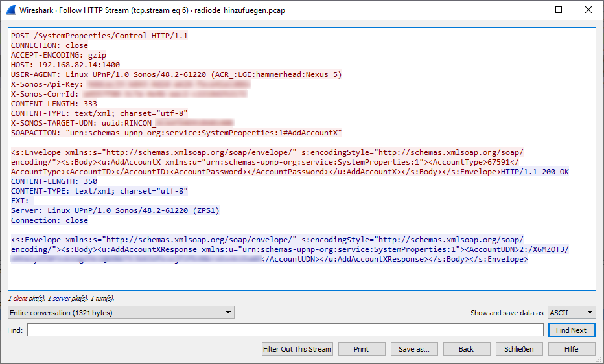
Task: Click the Connection: close response line
Action: pyautogui.click(x=49, y=220)
